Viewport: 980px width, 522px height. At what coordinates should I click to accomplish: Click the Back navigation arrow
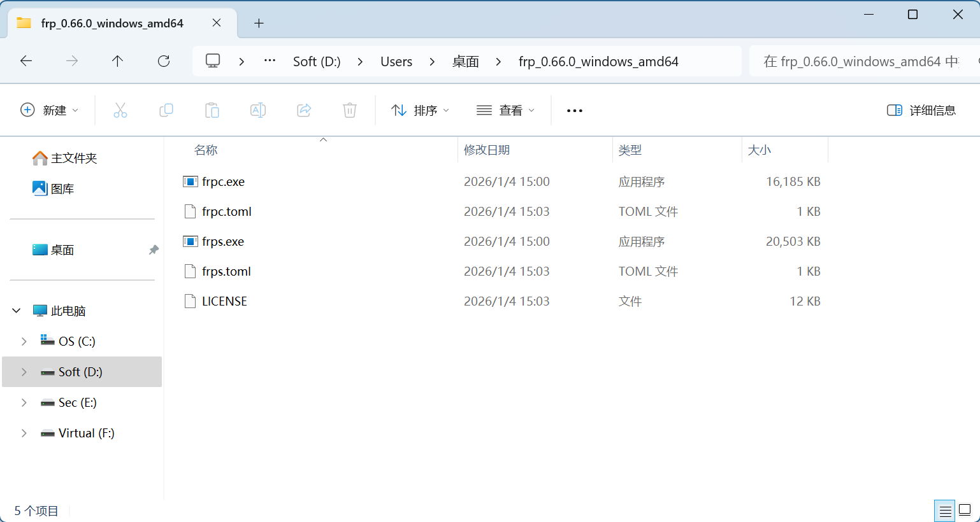[26, 61]
